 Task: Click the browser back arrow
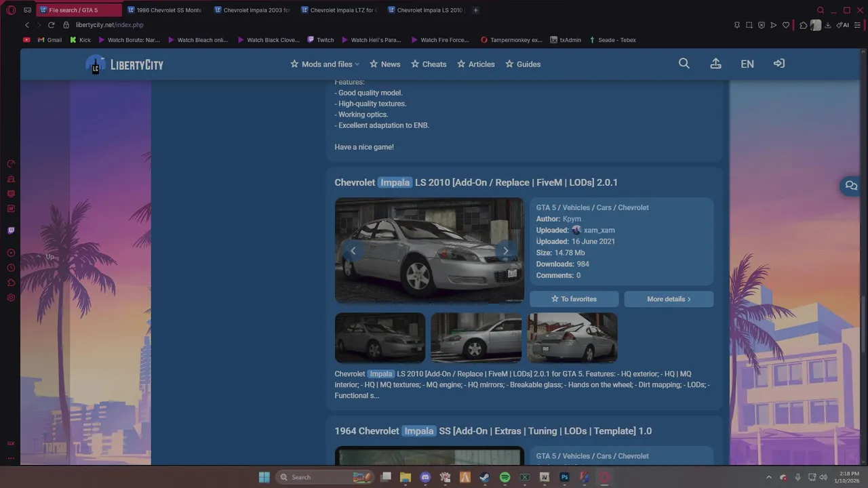27,25
